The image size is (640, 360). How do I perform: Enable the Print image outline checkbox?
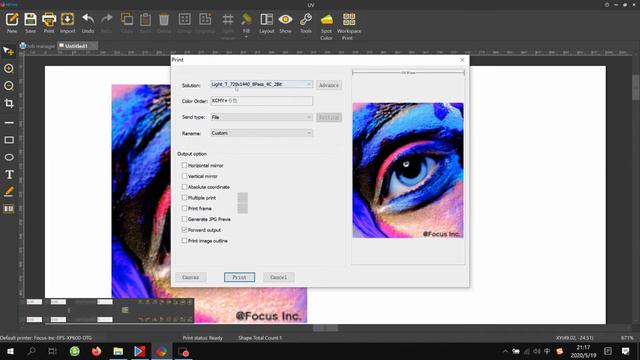(x=184, y=241)
